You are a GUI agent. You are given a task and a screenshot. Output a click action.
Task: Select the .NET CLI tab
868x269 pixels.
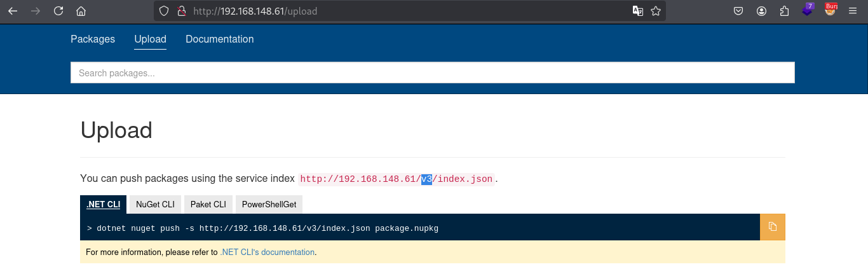coord(103,204)
